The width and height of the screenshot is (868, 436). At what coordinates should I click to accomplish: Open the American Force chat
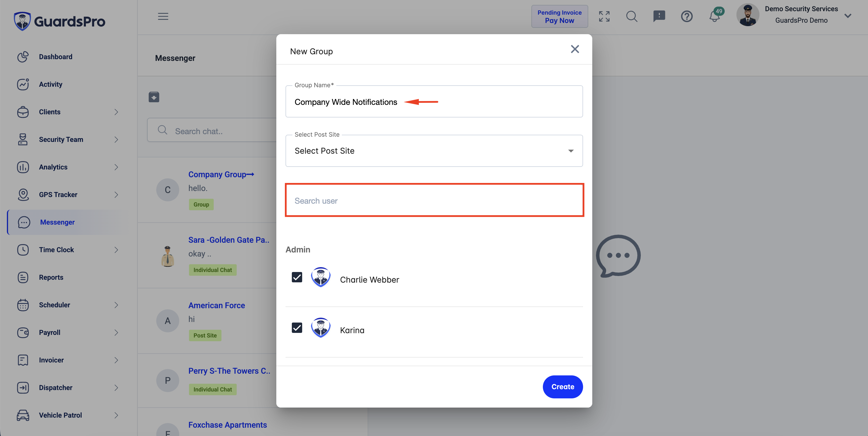217,305
